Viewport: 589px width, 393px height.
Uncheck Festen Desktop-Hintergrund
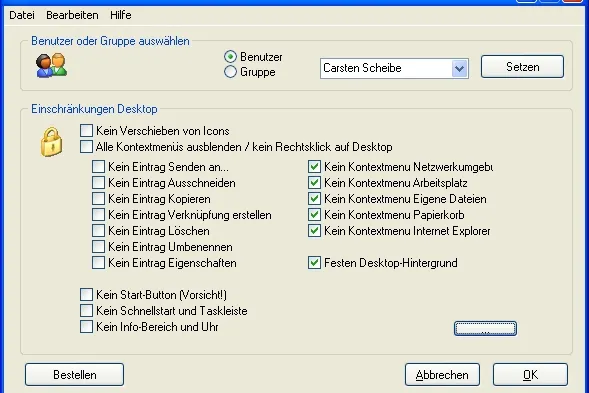[314, 263]
